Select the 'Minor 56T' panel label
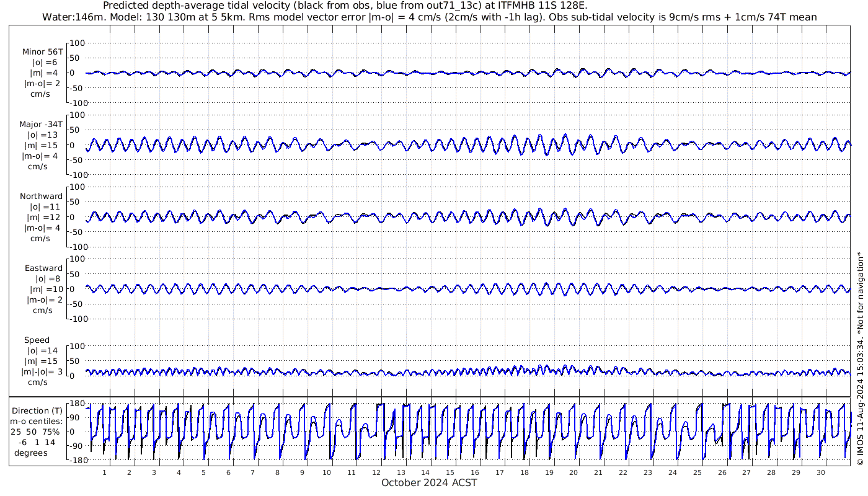Viewport: 868px width, 496px height. tap(42, 52)
